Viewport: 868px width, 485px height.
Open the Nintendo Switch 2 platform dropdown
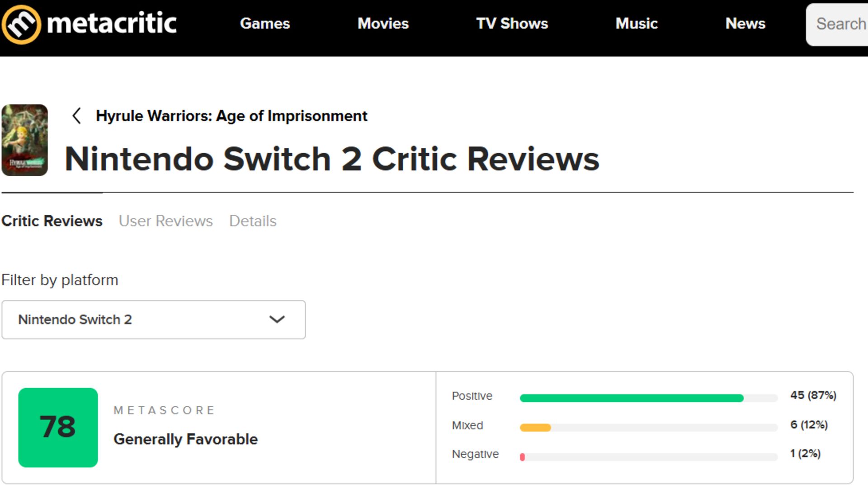(x=154, y=320)
